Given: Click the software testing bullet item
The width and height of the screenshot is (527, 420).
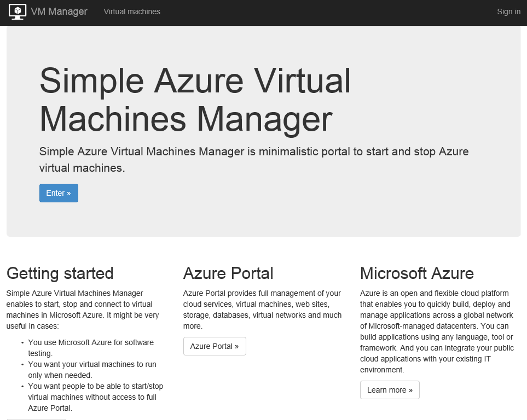Looking at the screenshot, I should [91, 348].
